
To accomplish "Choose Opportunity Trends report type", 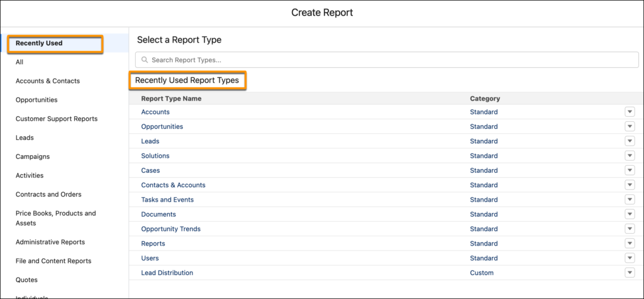I will click(x=171, y=229).
